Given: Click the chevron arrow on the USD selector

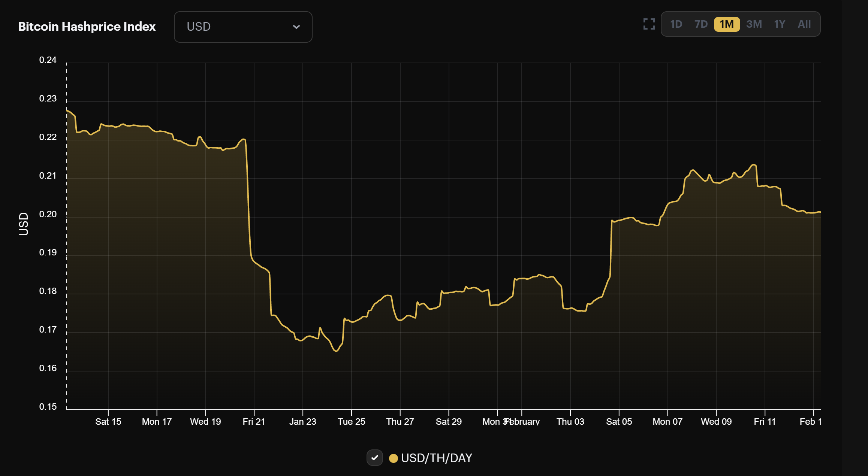Looking at the screenshot, I should tap(296, 27).
